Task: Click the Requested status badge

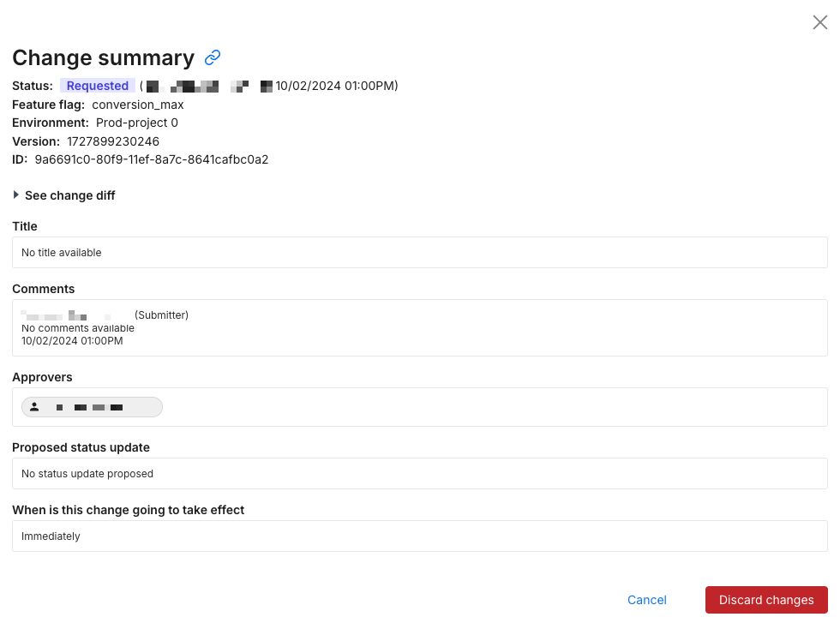Action: coord(98,86)
